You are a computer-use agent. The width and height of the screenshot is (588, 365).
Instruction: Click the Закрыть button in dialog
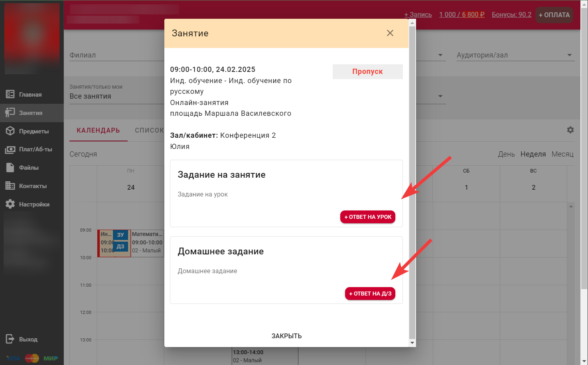(x=286, y=336)
